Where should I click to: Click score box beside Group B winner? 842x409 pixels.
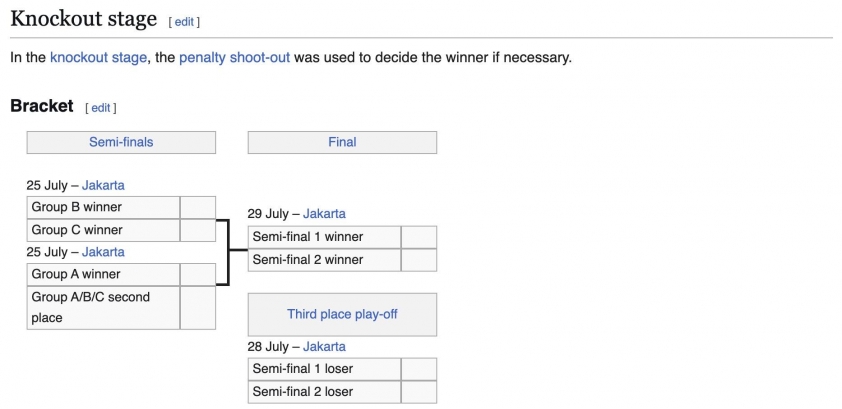click(198, 207)
